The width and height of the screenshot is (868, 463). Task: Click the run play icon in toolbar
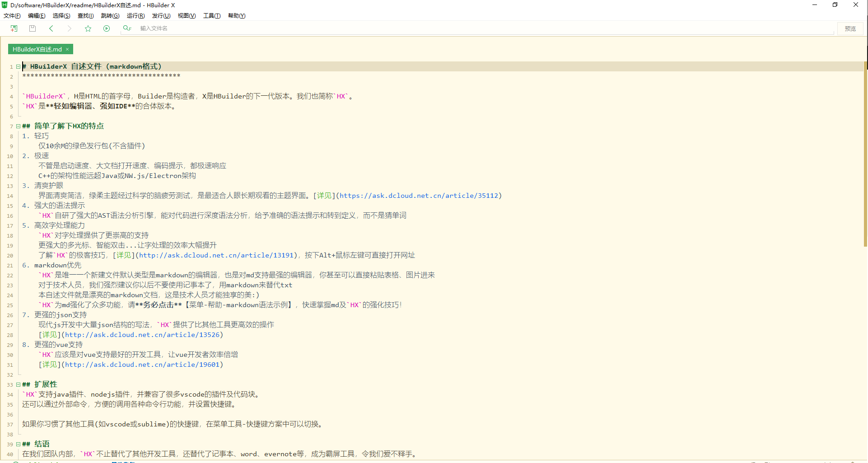[107, 28]
